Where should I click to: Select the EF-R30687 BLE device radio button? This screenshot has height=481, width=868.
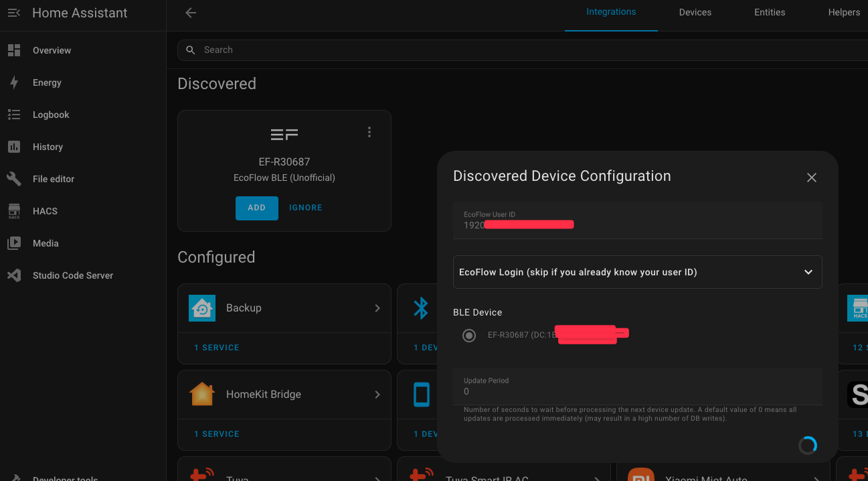click(469, 335)
